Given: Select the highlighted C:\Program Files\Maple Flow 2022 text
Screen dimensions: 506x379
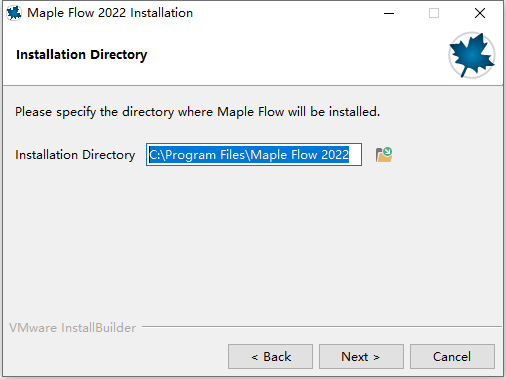Looking at the screenshot, I should tap(249, 155).
